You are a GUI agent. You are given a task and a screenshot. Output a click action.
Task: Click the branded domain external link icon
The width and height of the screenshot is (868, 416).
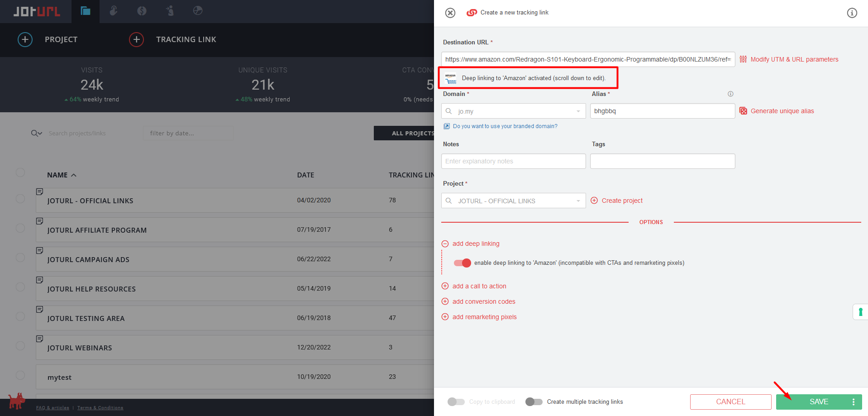click(x=447, y=126)
